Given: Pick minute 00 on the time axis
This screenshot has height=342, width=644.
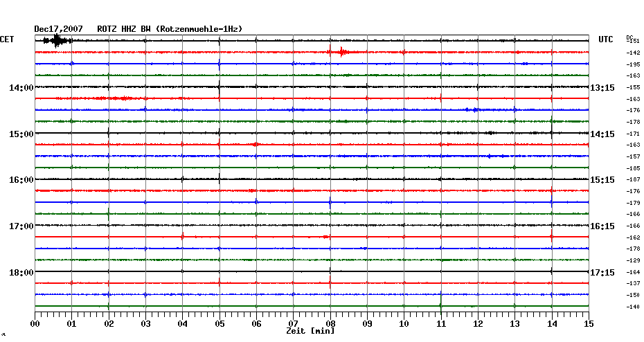Looking at the screenshot, I should coord(35,324).
